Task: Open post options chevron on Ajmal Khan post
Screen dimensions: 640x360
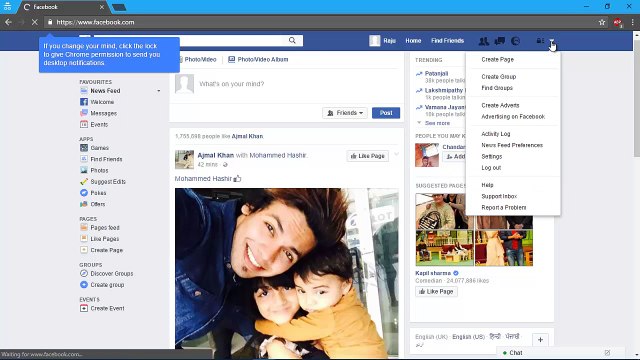Action: [396, 154]
